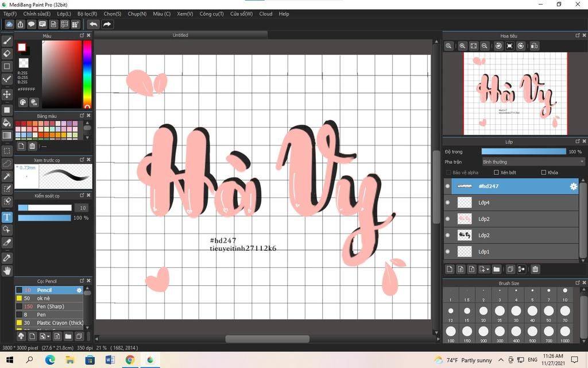Choose brush size 1000 preset

tap(565, 333)
